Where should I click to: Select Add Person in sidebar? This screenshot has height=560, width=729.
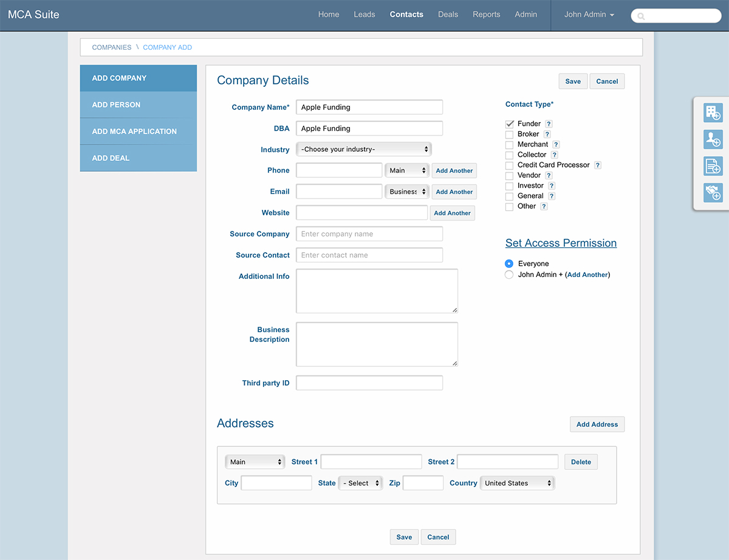(x=139, y=105)
